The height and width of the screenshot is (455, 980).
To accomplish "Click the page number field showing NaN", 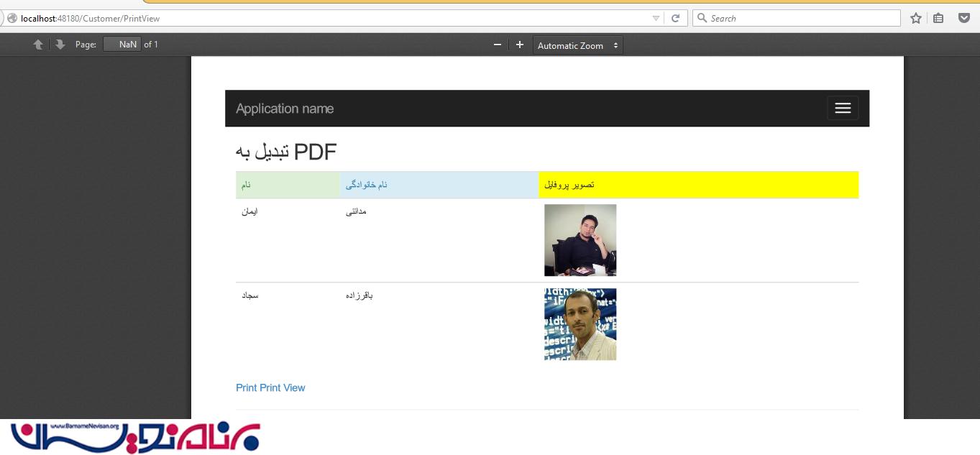I will pyautogui.click(x=122, y=45).
